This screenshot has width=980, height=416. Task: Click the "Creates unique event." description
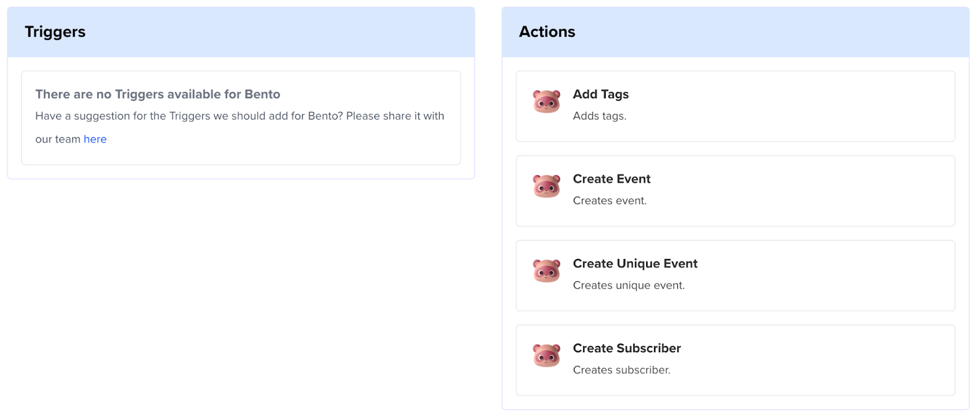click(628, 285)
